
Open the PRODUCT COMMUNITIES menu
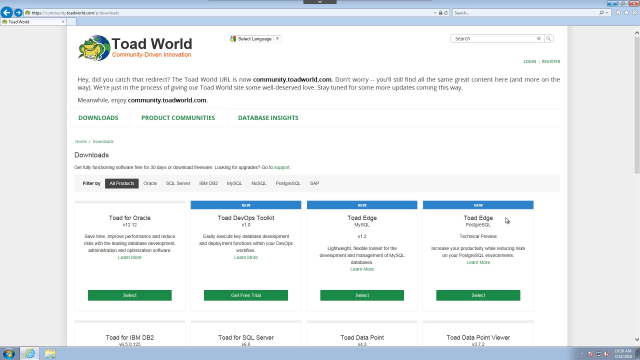(178, 118)
